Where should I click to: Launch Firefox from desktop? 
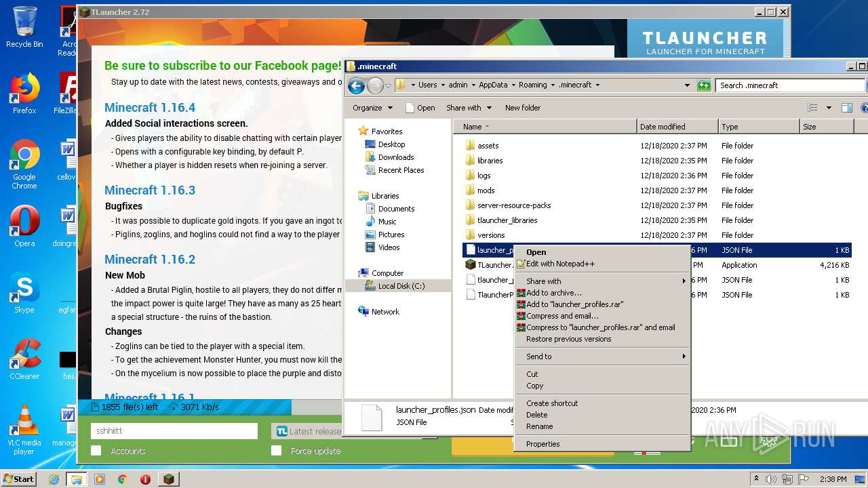pos(24,94)
